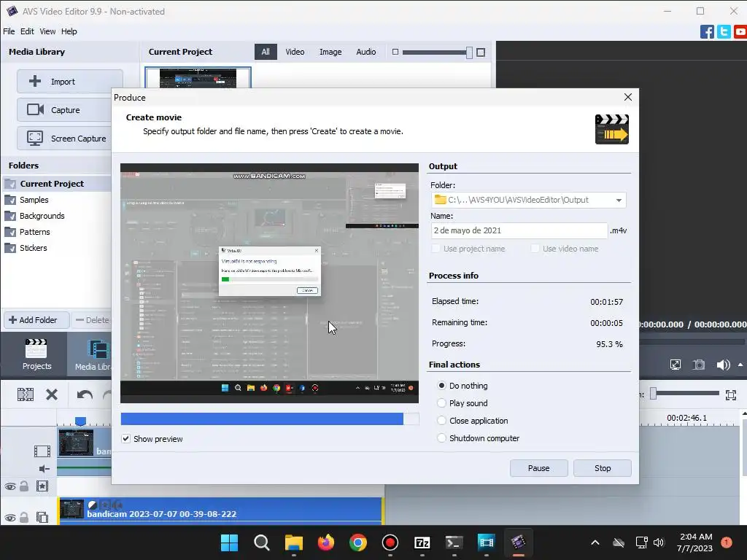The width and height of the screenshot is (747, 560).
Task: Open File Explorer from taskbar
Action: pyautogui.click(x=293, y=542)
